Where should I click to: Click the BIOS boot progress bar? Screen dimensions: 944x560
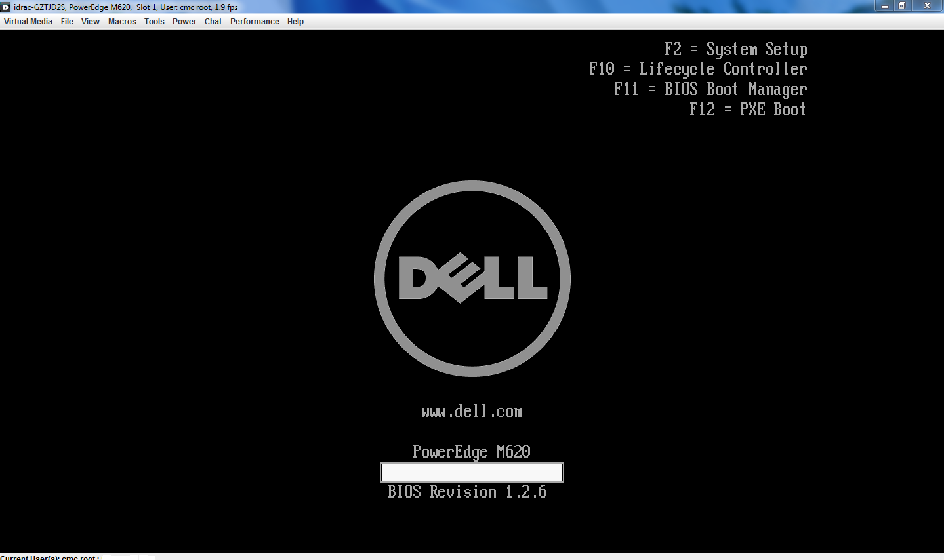pos(472,472)
